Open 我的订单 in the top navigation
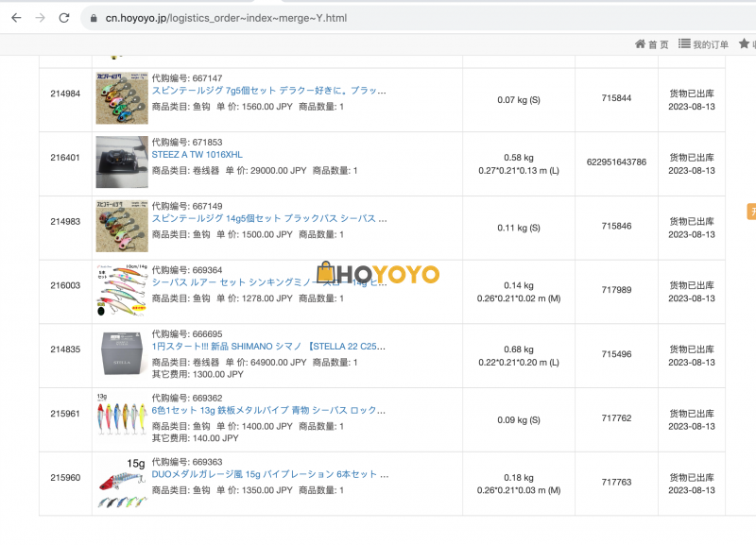 [x=703, y=44]
